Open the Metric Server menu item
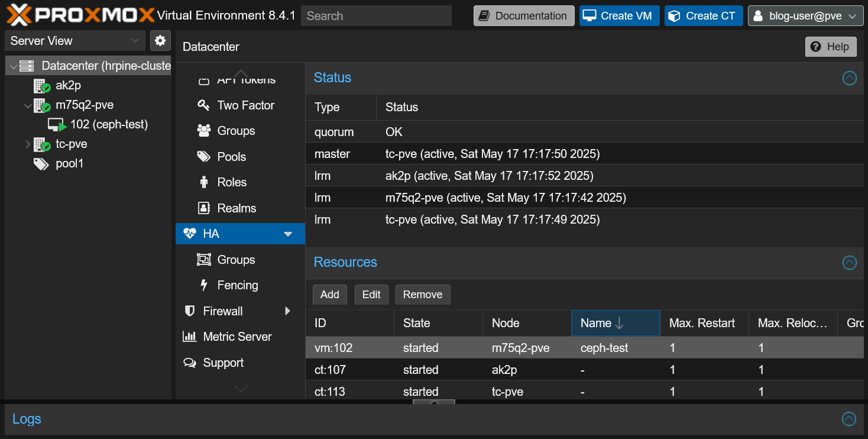This screenshot has width=868, height=439. tap(240, 337)
